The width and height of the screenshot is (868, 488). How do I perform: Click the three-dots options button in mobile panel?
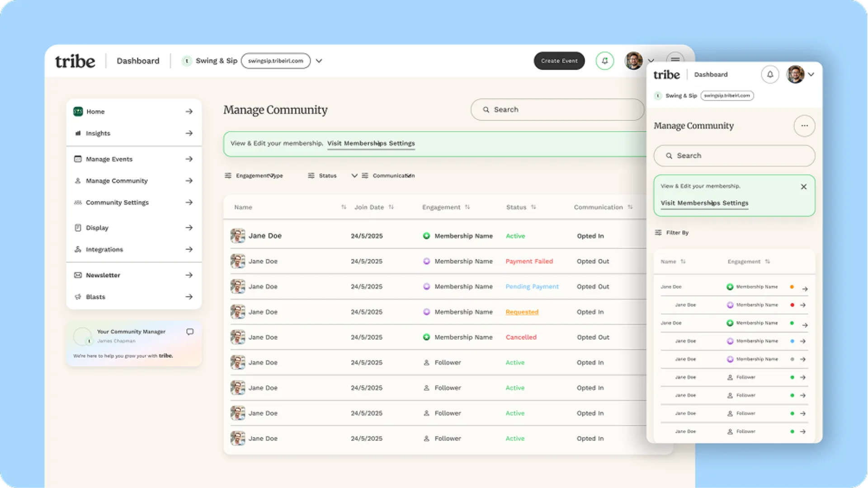(x=804, y=126)
